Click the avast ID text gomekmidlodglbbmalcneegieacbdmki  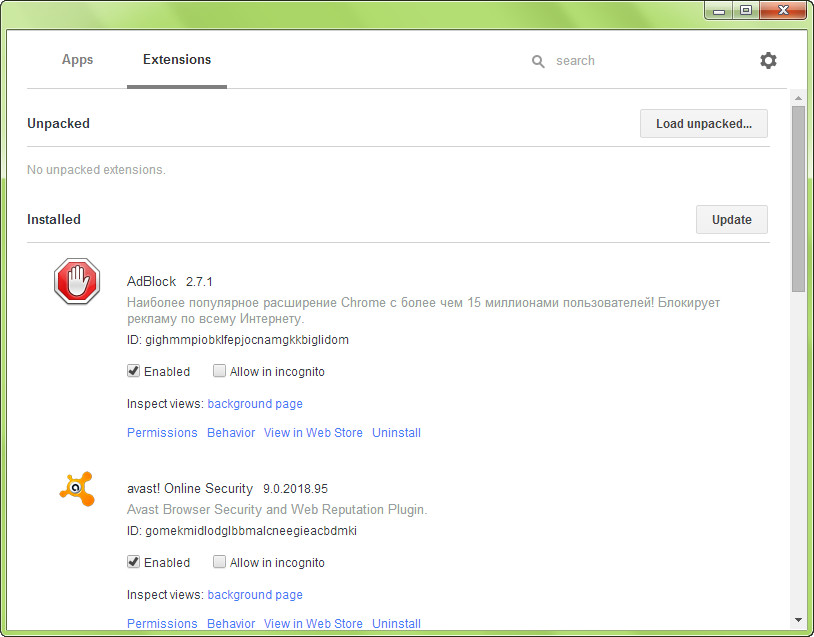251,531
